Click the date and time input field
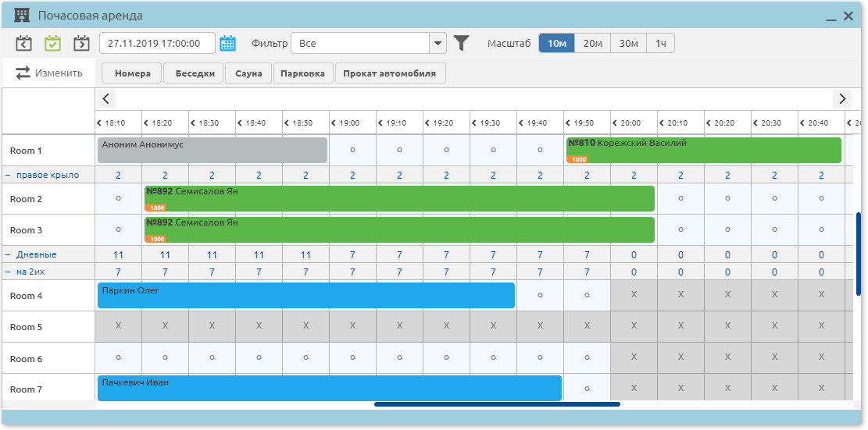 [157, 43]
